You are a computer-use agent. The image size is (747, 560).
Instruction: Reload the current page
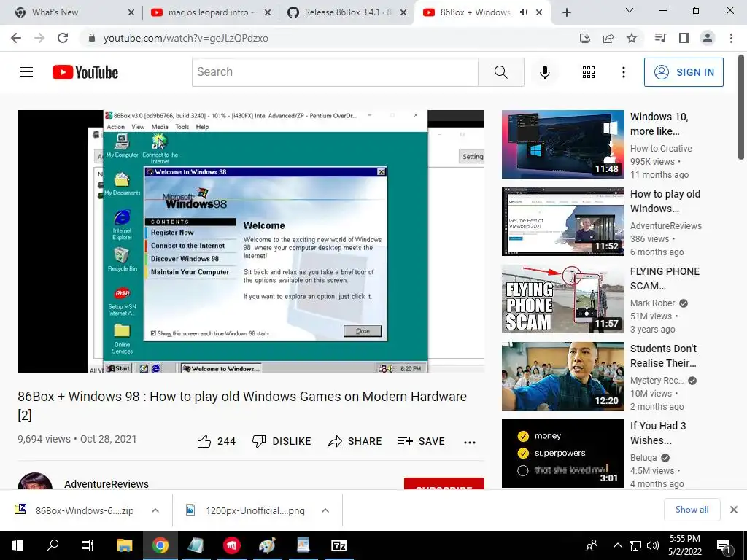tap(63, 38)
